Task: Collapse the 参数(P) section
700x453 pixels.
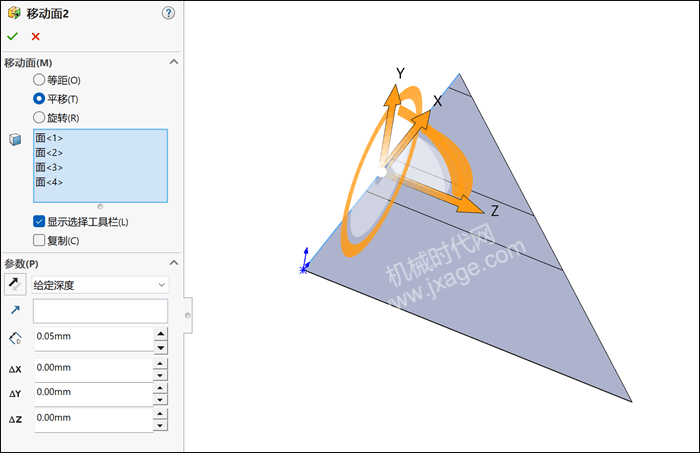Action: tap(174, 263)
